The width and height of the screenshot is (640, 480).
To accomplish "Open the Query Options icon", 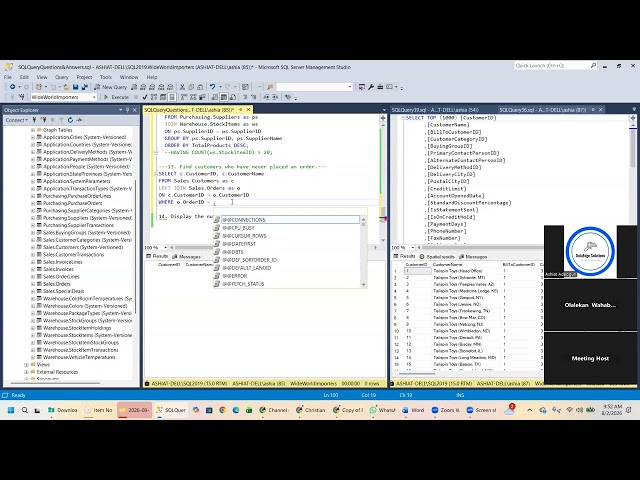I will [163, 97].
